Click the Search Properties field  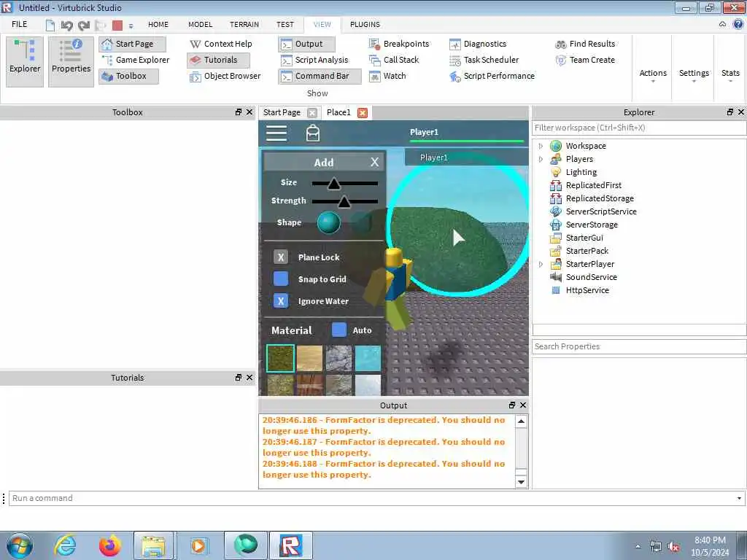tap(638, 346)
